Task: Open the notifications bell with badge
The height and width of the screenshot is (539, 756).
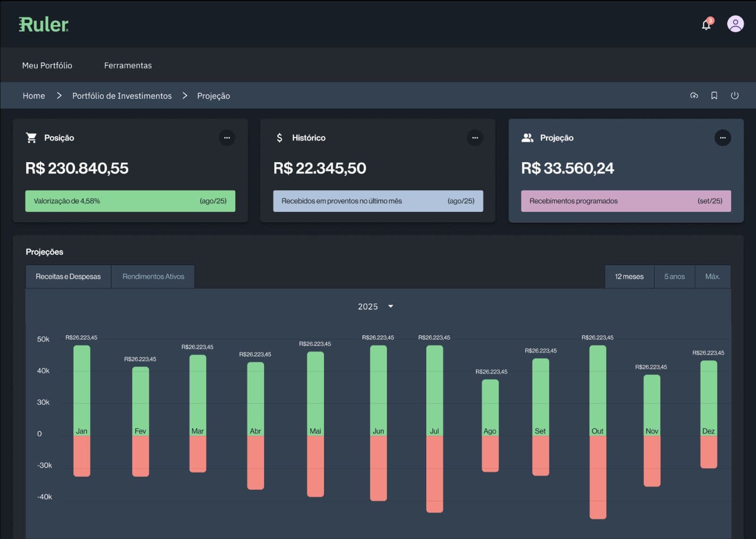Action: point(705,24)
